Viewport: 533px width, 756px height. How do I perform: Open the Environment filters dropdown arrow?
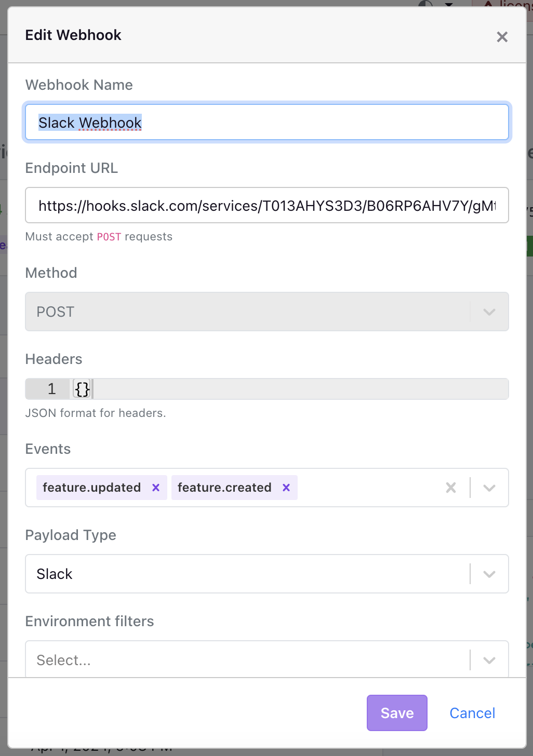click(489, 660)
